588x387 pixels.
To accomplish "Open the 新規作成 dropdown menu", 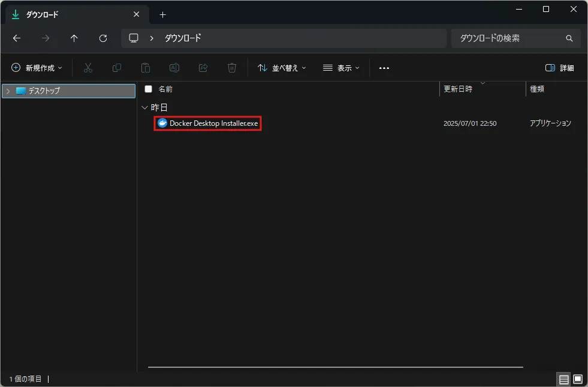I will point(37,68).
